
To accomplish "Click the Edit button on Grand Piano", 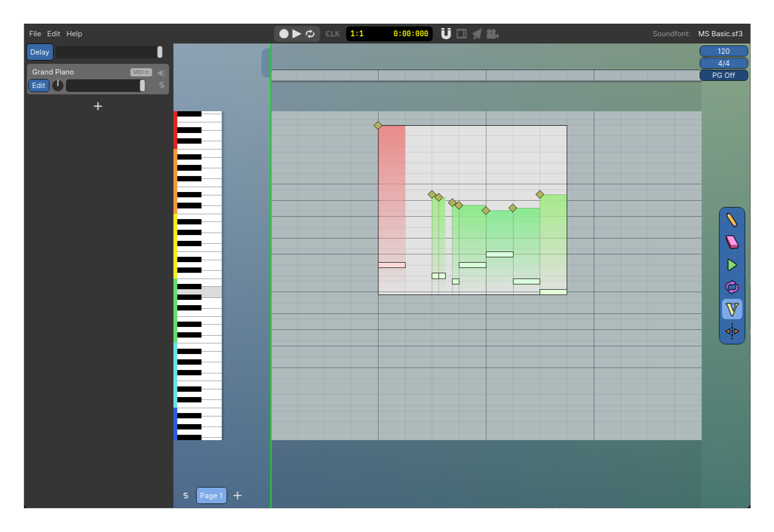I will coord(39,86).
